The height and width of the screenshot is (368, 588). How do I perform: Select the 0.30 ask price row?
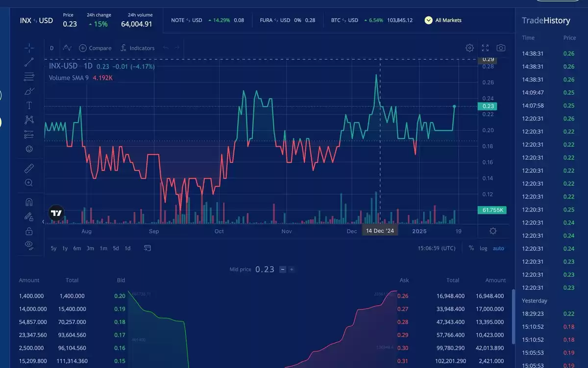(451, 348)
